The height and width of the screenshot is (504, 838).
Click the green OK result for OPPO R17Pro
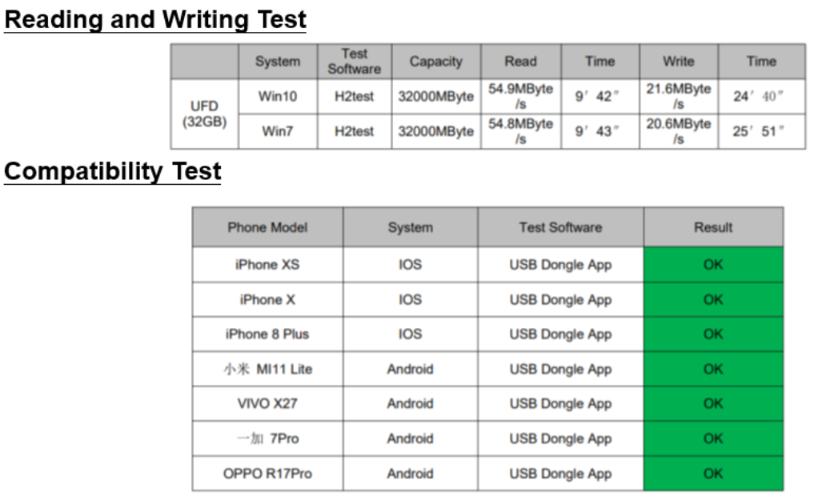pos(713,474)
